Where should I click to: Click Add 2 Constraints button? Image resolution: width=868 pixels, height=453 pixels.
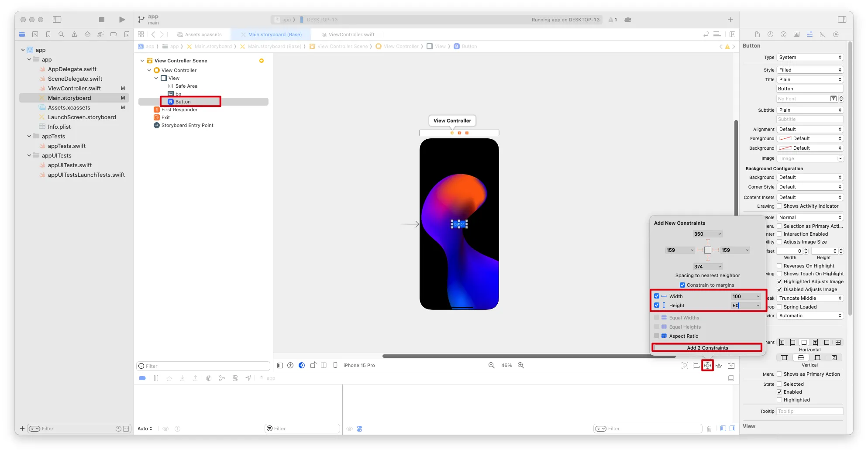coord(707,348)
